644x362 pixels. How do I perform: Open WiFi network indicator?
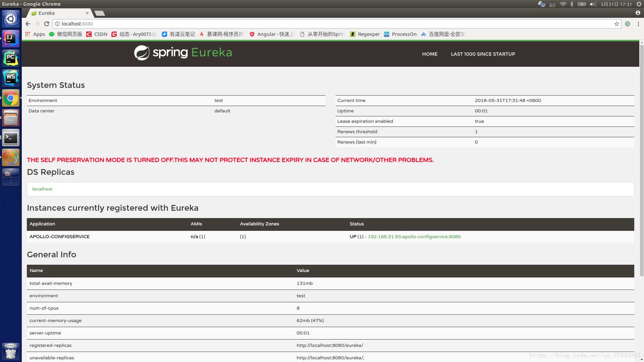[x=563, y=4]
